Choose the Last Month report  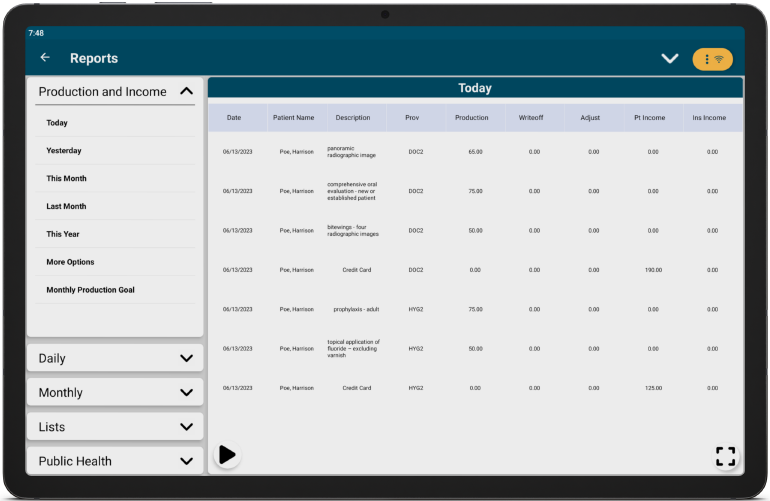pyautogui.click(x=66, y=207)
